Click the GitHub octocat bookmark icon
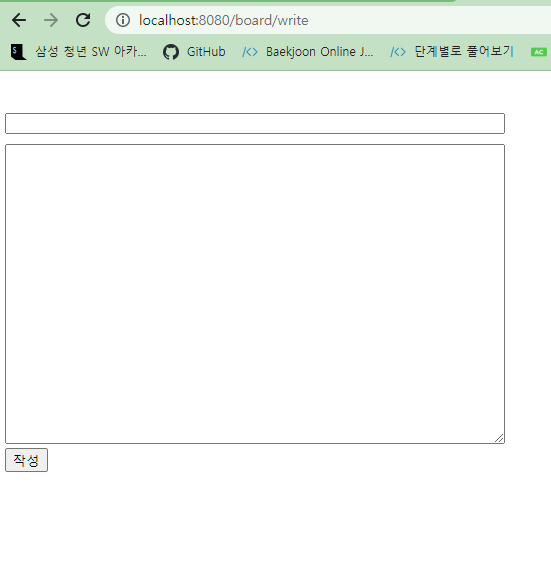Viewport: 551px width, 561px height. click(171, 52)
